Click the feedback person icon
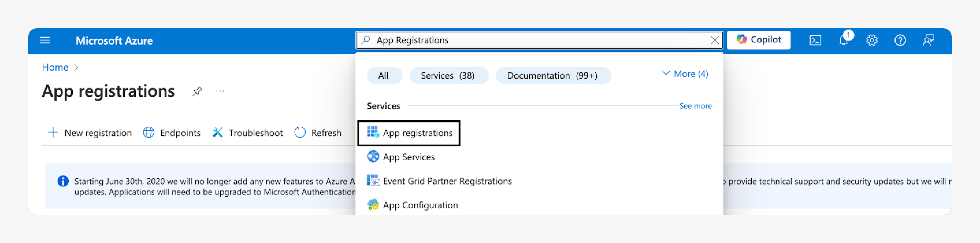 [x=928, y=41]
